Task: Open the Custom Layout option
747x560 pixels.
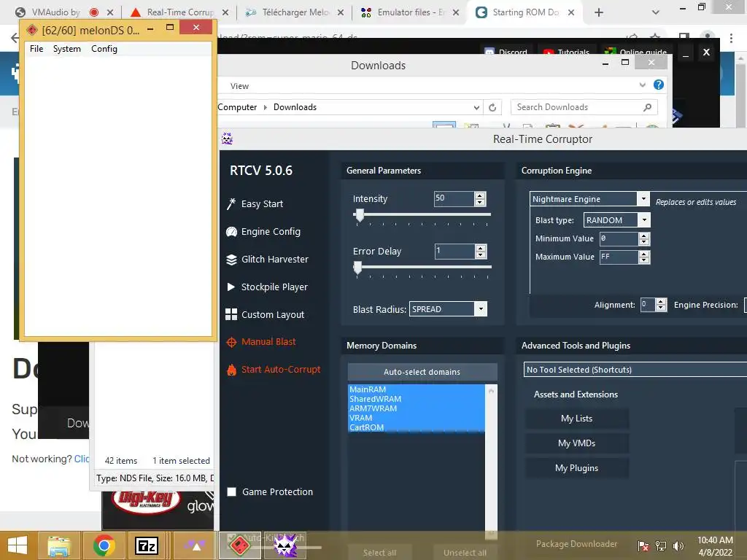Action: coord(265,314)
